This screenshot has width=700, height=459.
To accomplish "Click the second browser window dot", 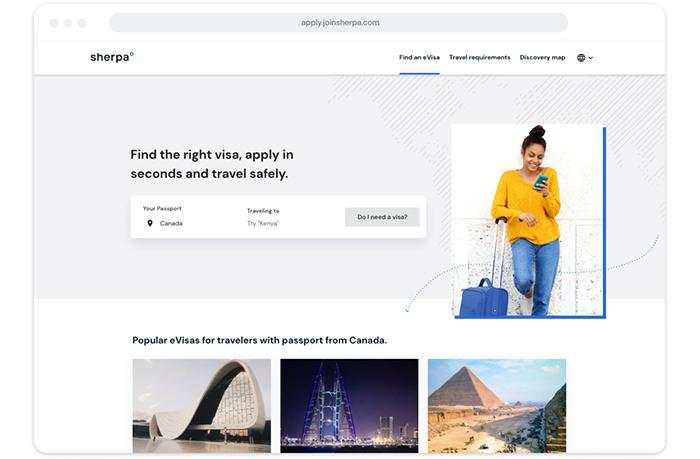I will pyautogui.click(x=68, y=23).
